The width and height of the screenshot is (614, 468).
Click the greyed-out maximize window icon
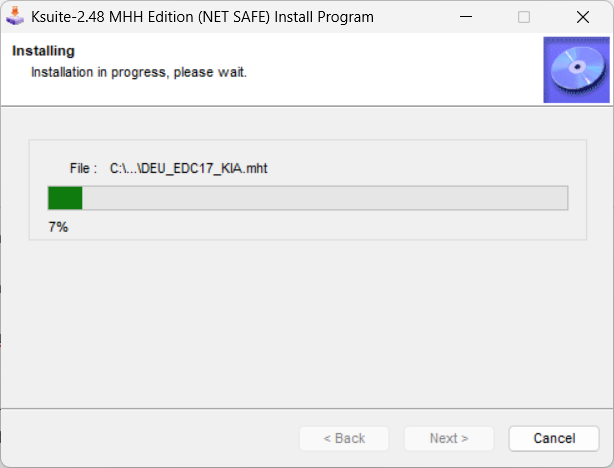[524, 17]
